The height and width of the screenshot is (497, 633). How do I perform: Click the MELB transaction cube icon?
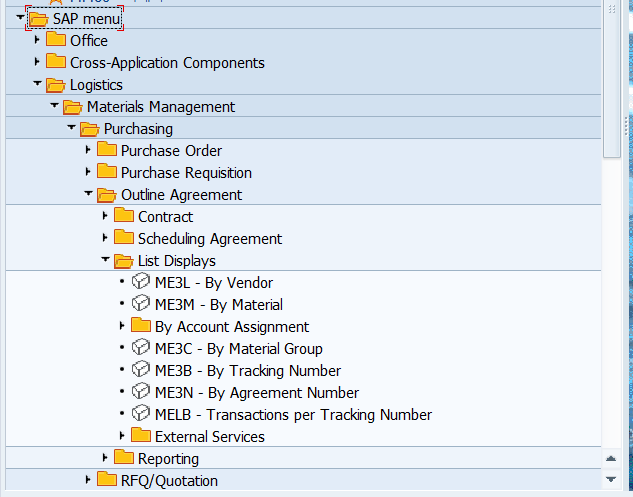coord(141,413)
